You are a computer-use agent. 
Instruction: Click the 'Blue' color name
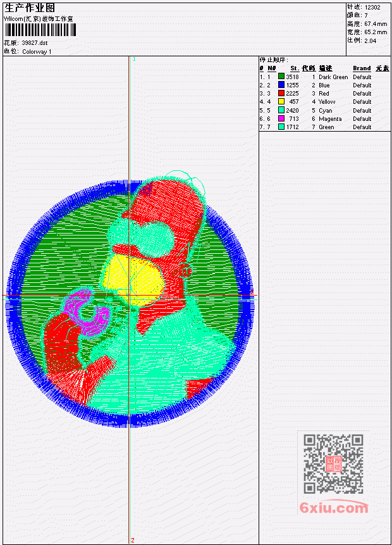(x=324, y=85)
